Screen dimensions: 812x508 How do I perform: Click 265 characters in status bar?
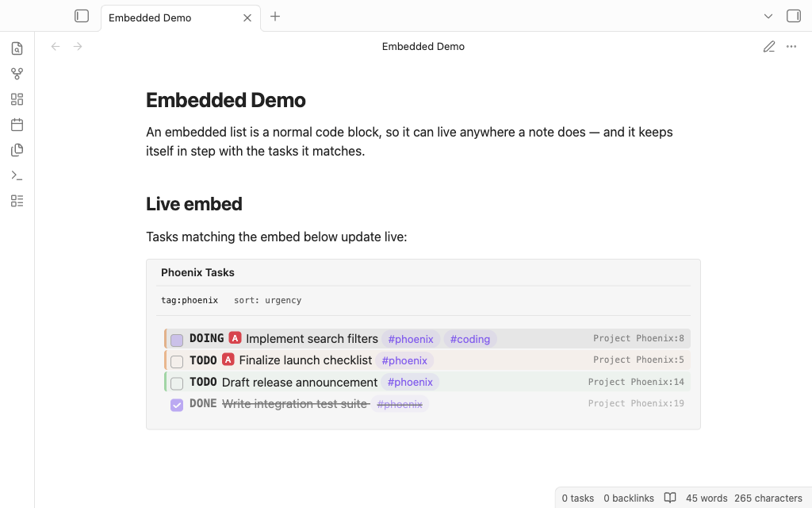768,498
